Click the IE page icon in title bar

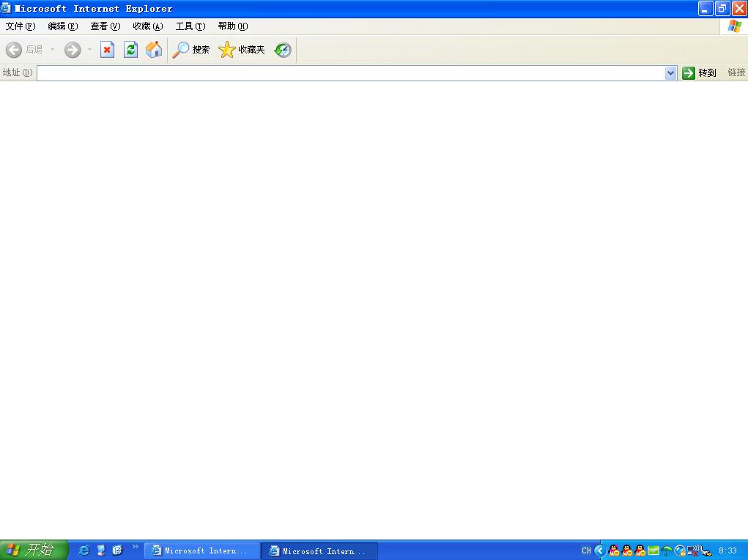(x=6, y=8)
